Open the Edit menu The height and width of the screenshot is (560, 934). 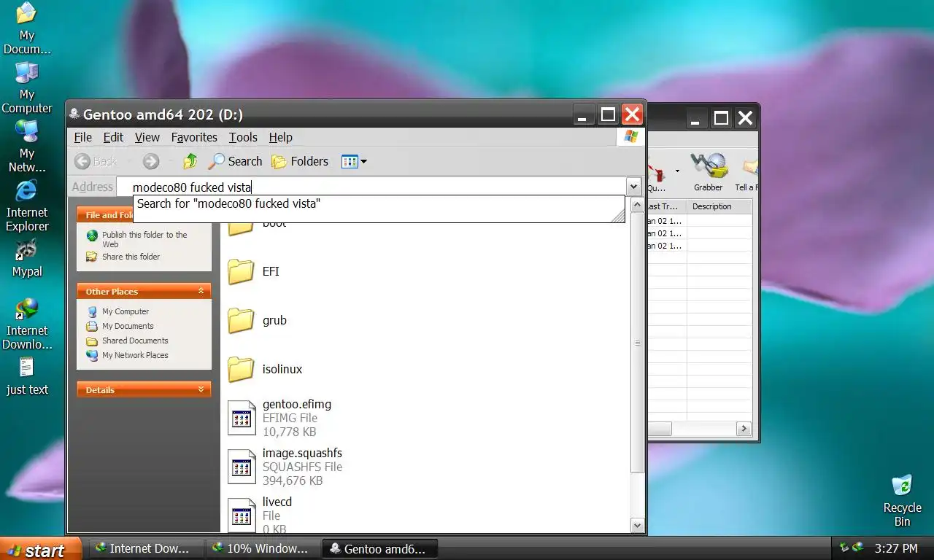click(x=113, y=137)
